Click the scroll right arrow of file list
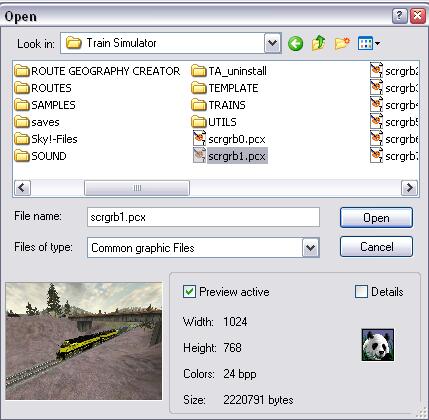This screenshot has height=420, width=429. click(x=409, y=188)
